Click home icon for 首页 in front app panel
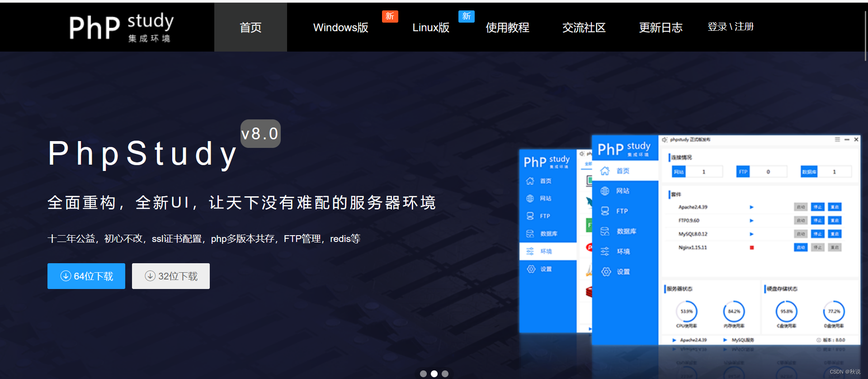The image size is (868, 379). tap(605, 171)
